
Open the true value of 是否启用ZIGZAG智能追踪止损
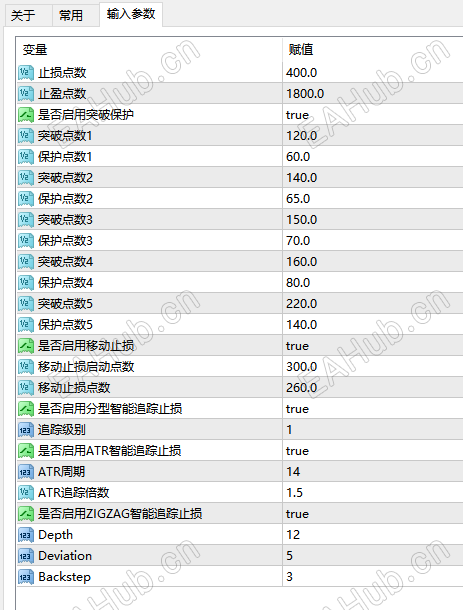click(x=297, y=514)
